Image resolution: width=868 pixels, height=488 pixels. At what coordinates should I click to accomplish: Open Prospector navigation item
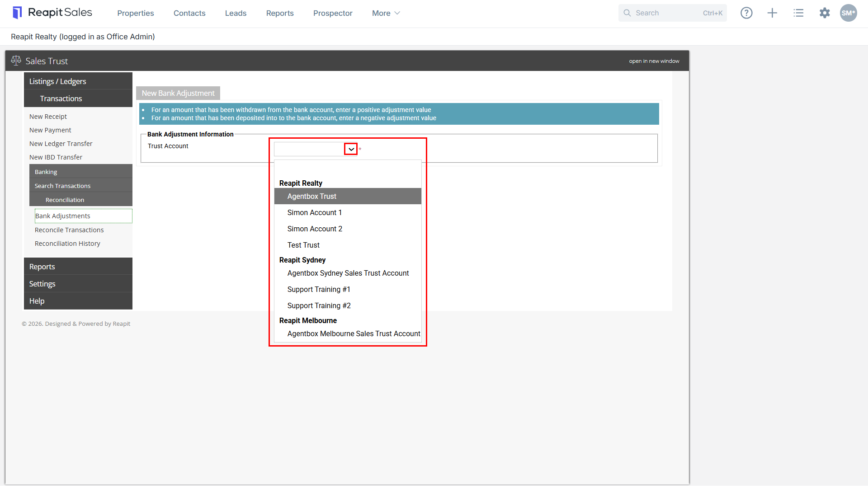333,13
